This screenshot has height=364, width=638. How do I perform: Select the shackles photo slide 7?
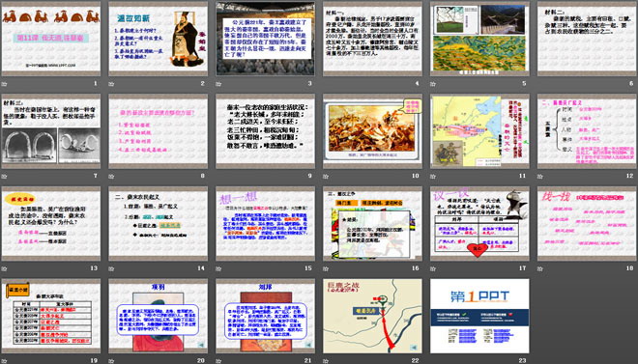51,131
